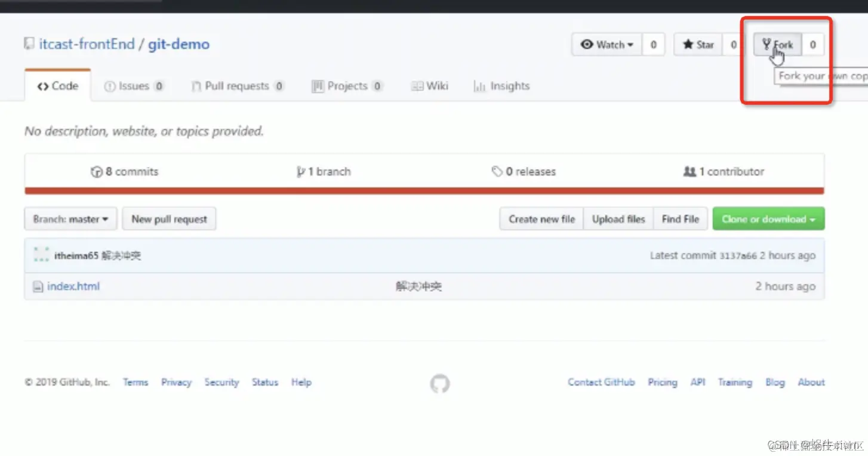Open the Security footer link
The image size is (868, 456).
click(221, 383)
